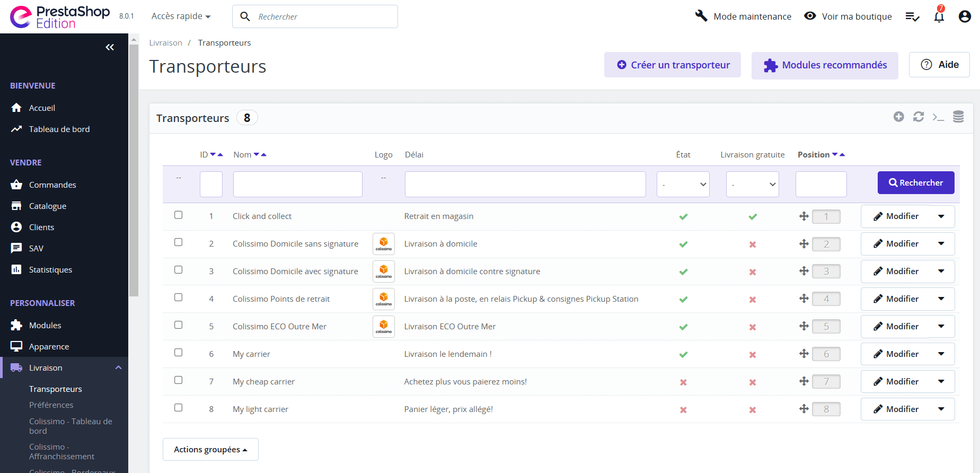The height and width of the screenshot is (473, 980).
Task: Select the Colissimo Points de retrait checkbox
Action: (179, 297)
